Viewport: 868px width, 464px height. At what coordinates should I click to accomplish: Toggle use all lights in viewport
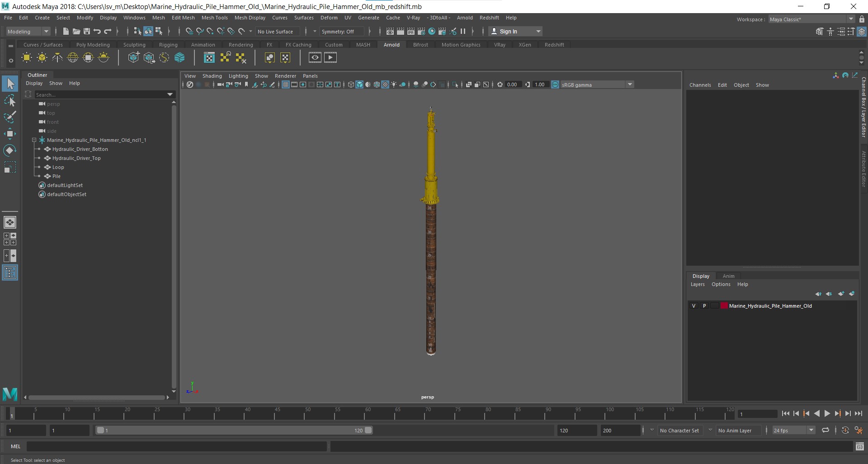[x=394, y=84]
